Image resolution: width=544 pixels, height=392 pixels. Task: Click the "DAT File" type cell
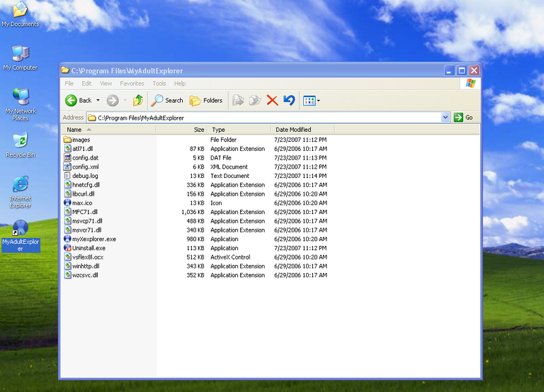click(220, 158)
